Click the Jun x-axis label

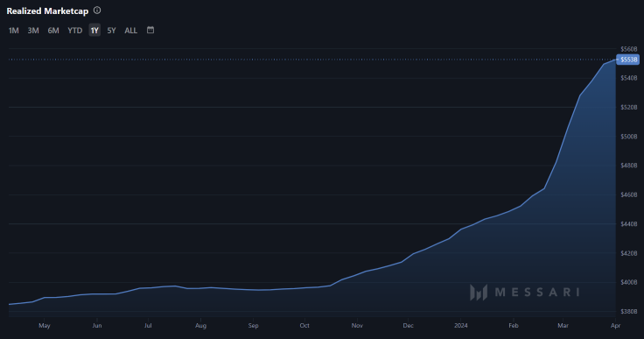(x=96, y=326)
